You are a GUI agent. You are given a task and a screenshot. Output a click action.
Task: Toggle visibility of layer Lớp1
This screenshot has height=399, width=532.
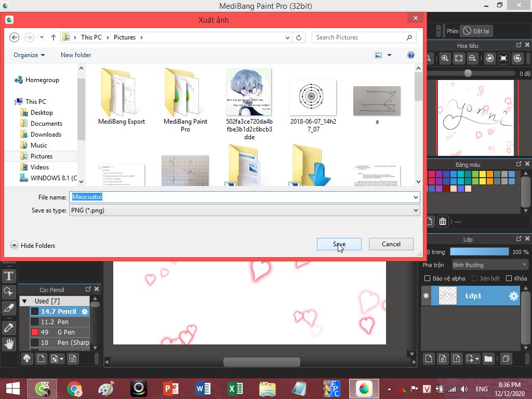click(x=426, y=296)
